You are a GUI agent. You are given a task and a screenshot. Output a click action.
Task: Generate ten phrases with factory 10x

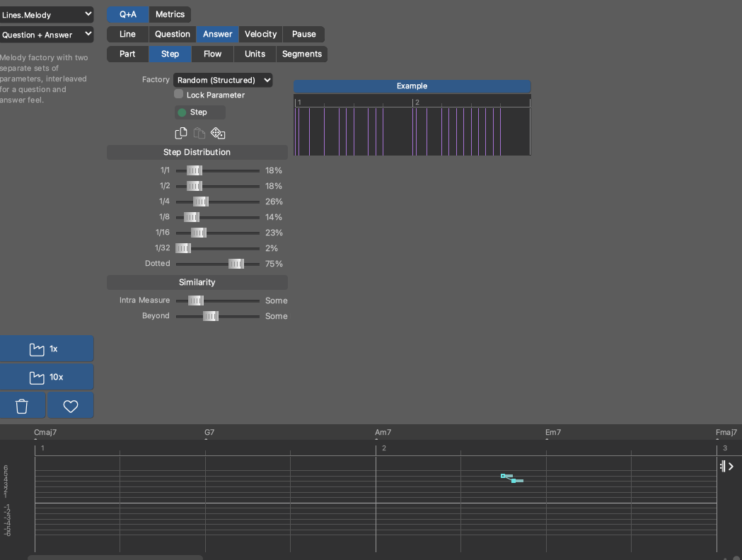coord(47,377)
